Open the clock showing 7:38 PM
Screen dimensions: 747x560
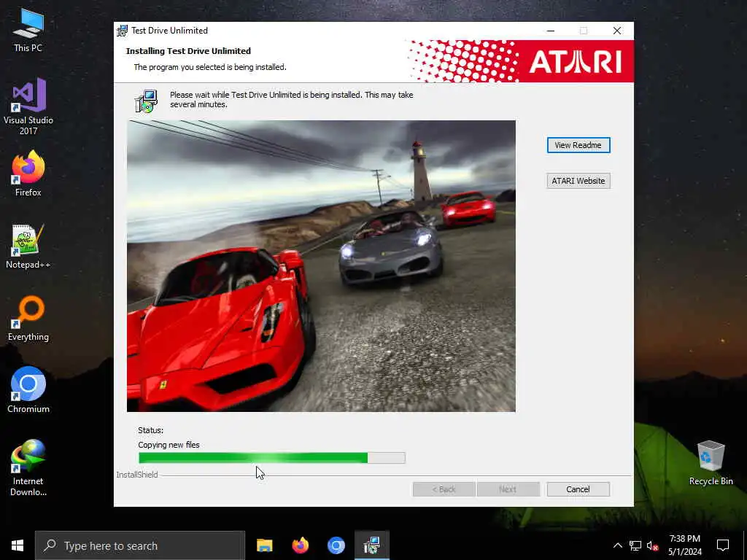click(x=684, y=545)
